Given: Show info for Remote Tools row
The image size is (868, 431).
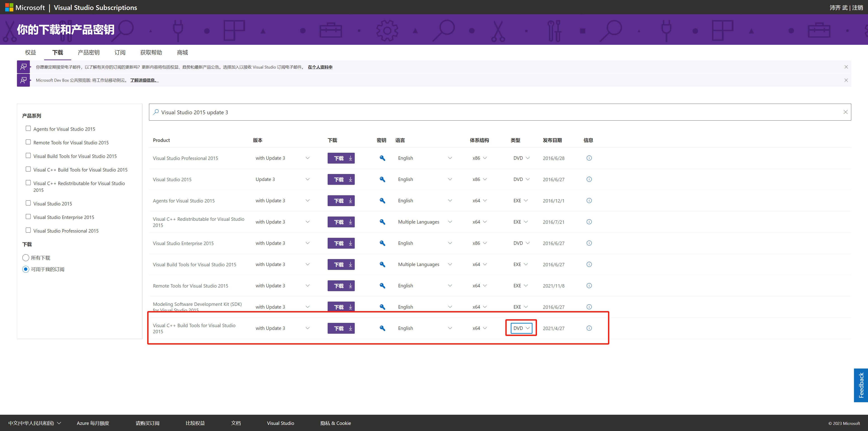Looking at the screenshot, I should click(x=589, y=286).
